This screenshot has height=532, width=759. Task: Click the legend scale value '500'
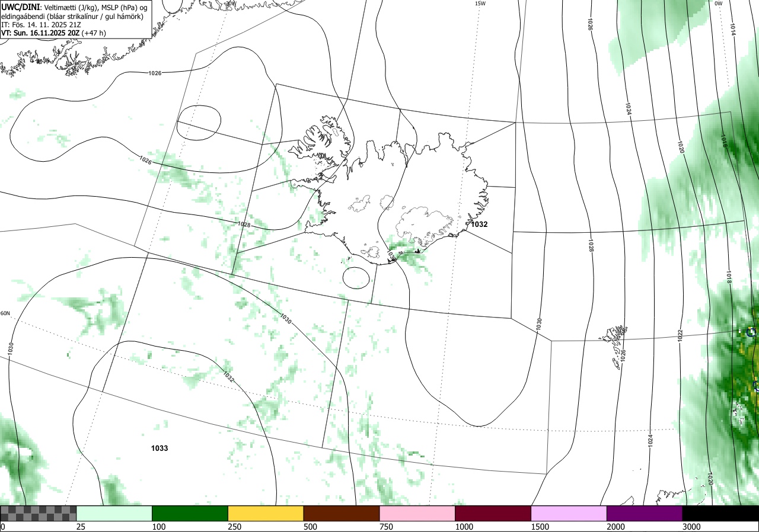[310, 527]
